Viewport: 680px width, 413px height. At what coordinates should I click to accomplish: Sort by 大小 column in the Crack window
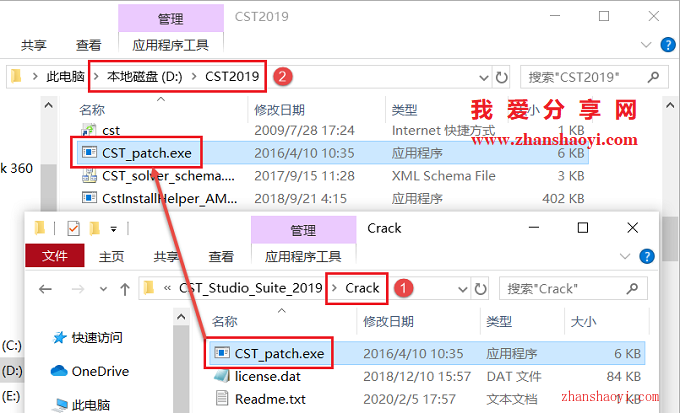583,321
